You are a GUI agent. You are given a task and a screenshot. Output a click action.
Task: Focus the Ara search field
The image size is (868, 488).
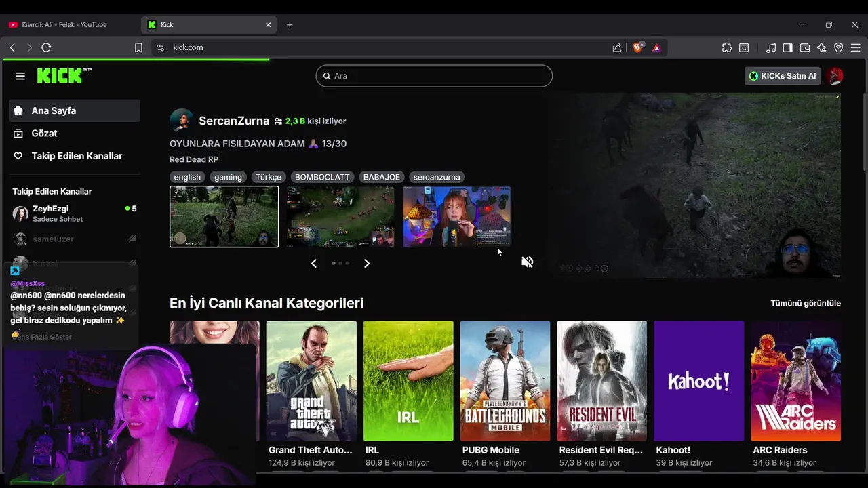(x=434, y=76)
